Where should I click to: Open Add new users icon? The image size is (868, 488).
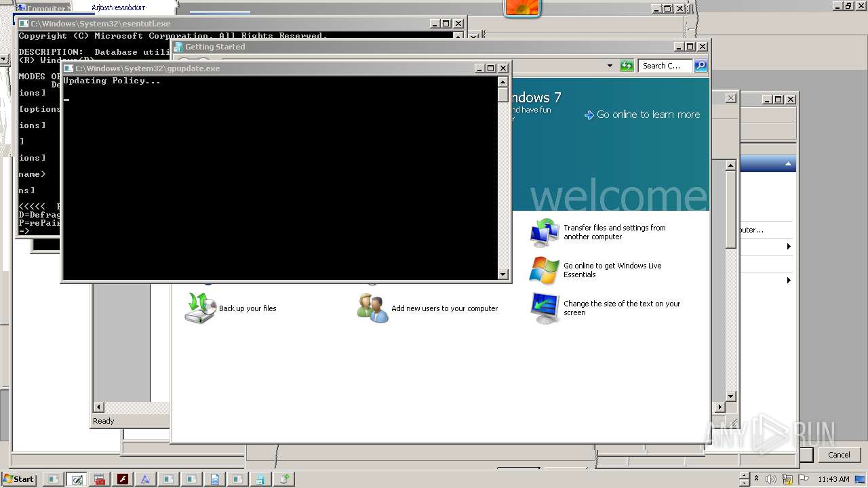372,308
